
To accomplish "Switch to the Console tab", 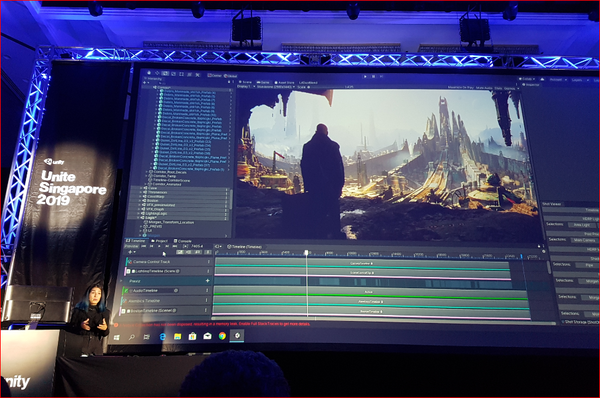I will click(183, 241).
